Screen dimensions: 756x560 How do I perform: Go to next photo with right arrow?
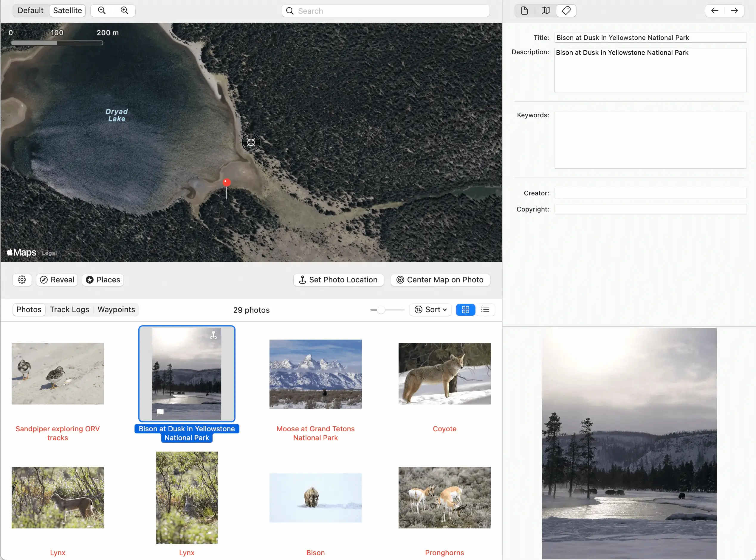pyautogui.click(x=734, y=10)
